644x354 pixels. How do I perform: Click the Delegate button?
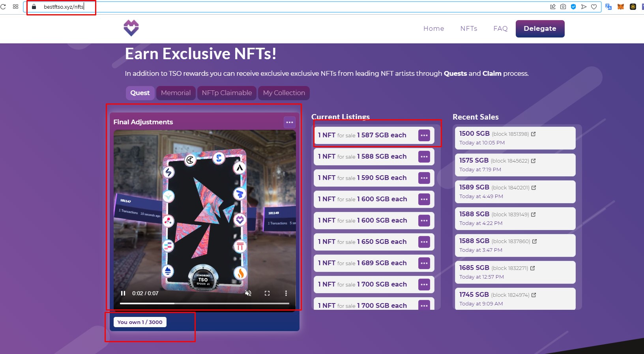(x=540, y=28)
